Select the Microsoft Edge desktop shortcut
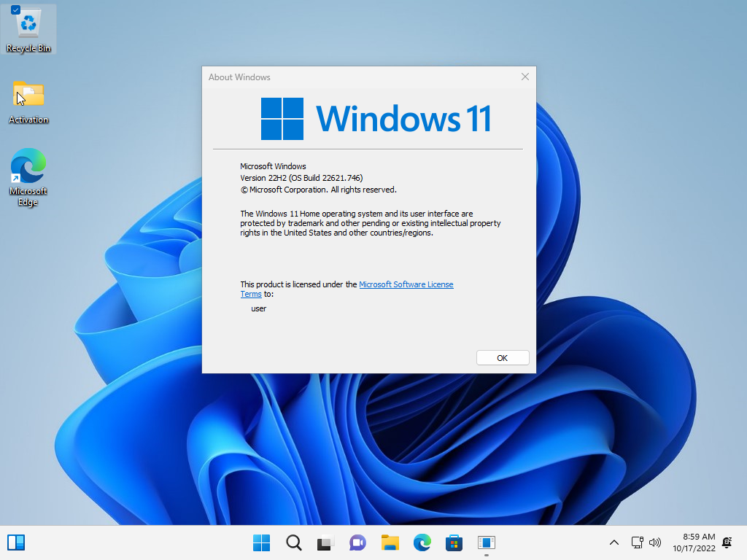 [x=28, y=176]
